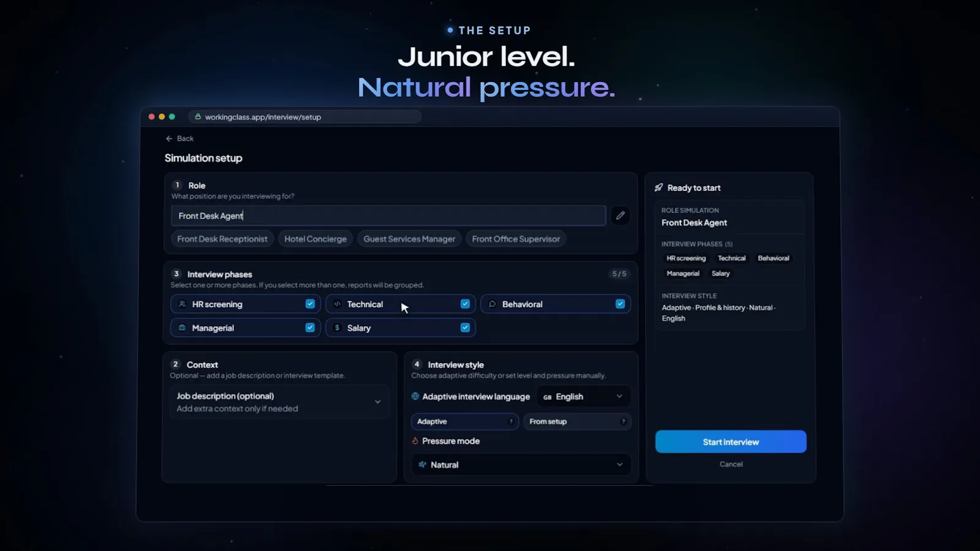Viewport: 980px width, 551px height.
Task: Click the pencil edit icon beside role field
Action: tap(620, 216)
